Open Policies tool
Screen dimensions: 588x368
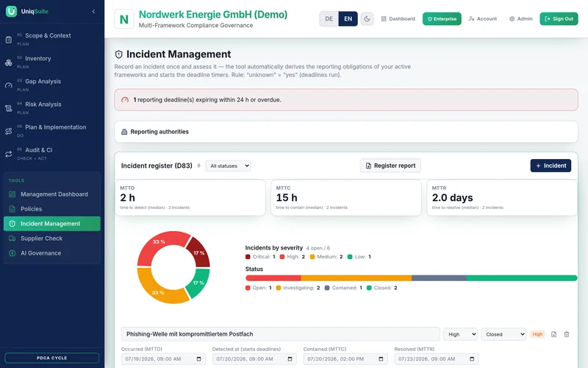coord(52,209)
